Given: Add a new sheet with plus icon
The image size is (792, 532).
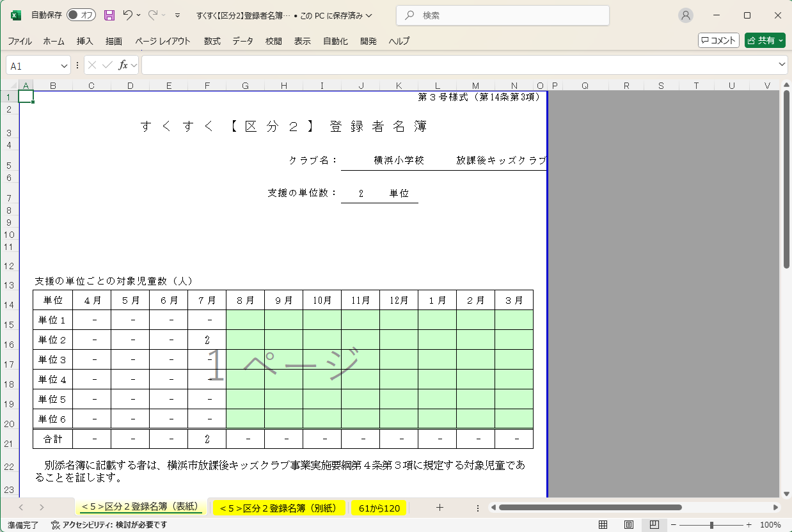Looking at the screenshot, I should pyautogui.click(x=440, y=508).
